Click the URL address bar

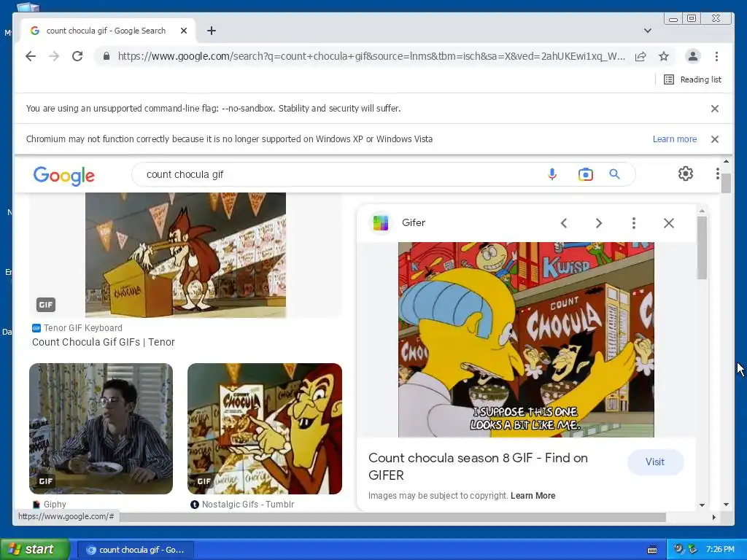click(371, 56)
